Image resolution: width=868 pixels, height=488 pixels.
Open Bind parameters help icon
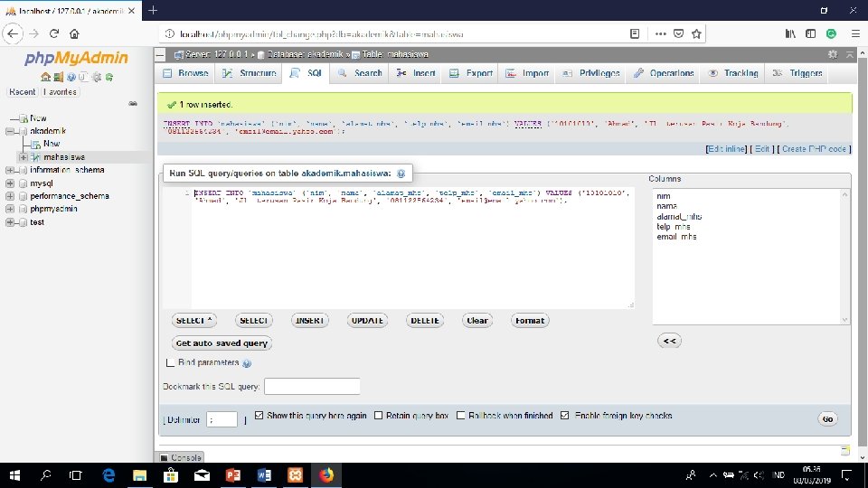pos(247,363)
